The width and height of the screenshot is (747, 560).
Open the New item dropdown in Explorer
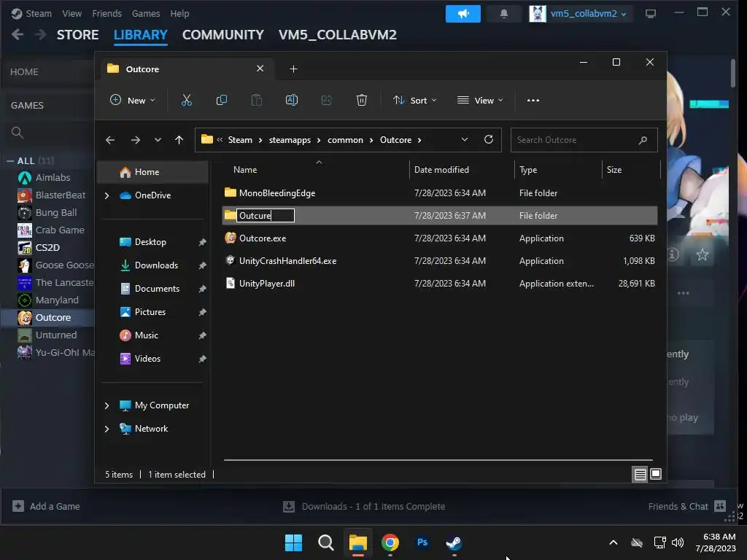pos(133,100)
